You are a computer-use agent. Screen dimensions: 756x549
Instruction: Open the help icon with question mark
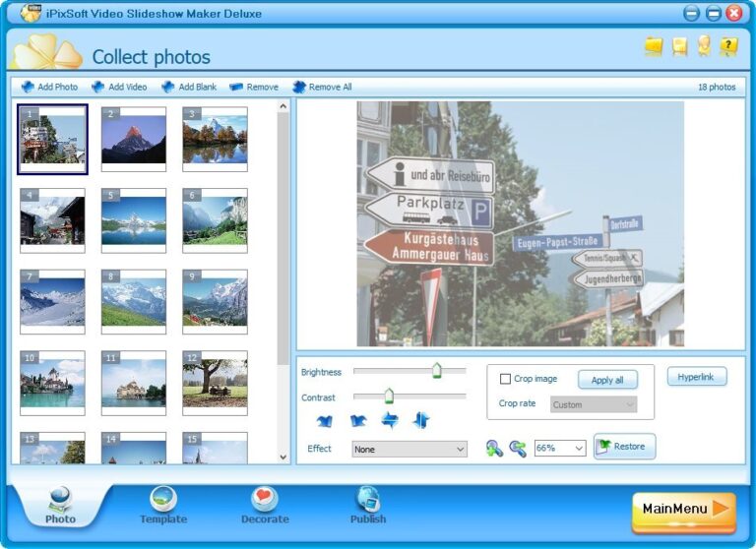pyautogui.click(x=728, y=46)
